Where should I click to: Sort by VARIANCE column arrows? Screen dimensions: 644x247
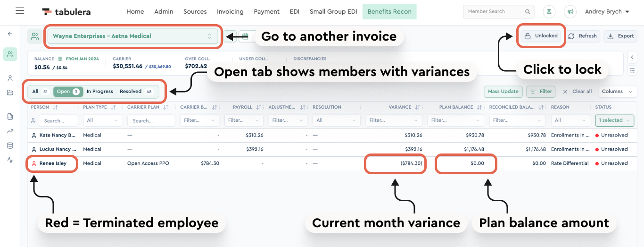pos(418,107)
